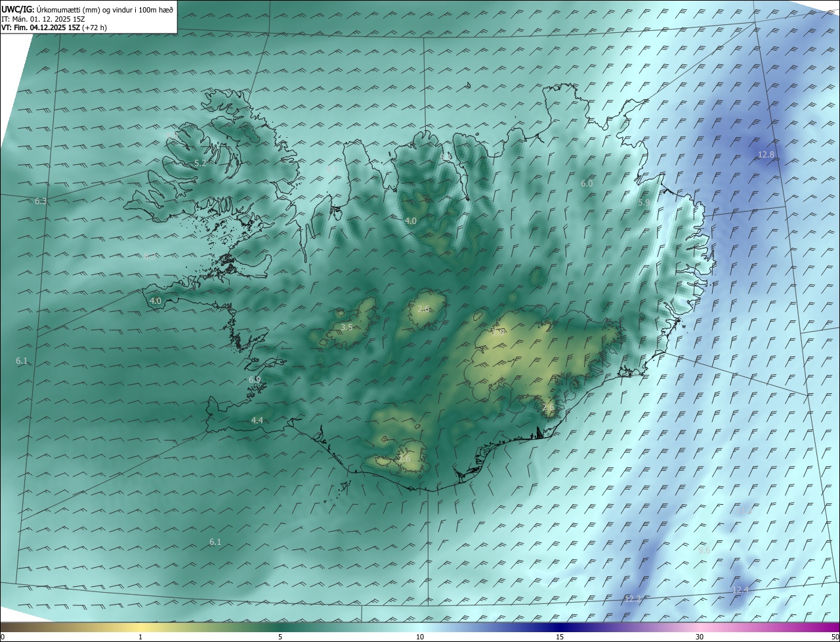Click the 5.9 value near the east coast
Viewport: 840px width, 642px height.
point(644,203)
